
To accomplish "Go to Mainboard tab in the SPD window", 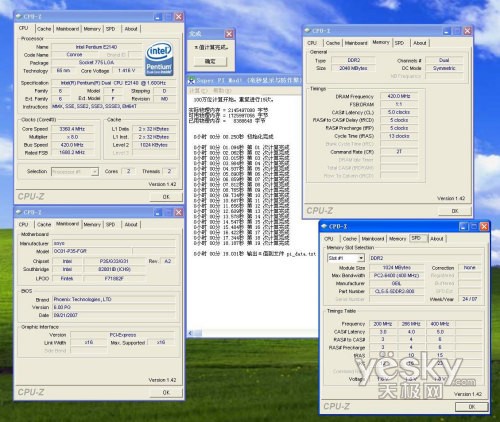I will point(373,239).
